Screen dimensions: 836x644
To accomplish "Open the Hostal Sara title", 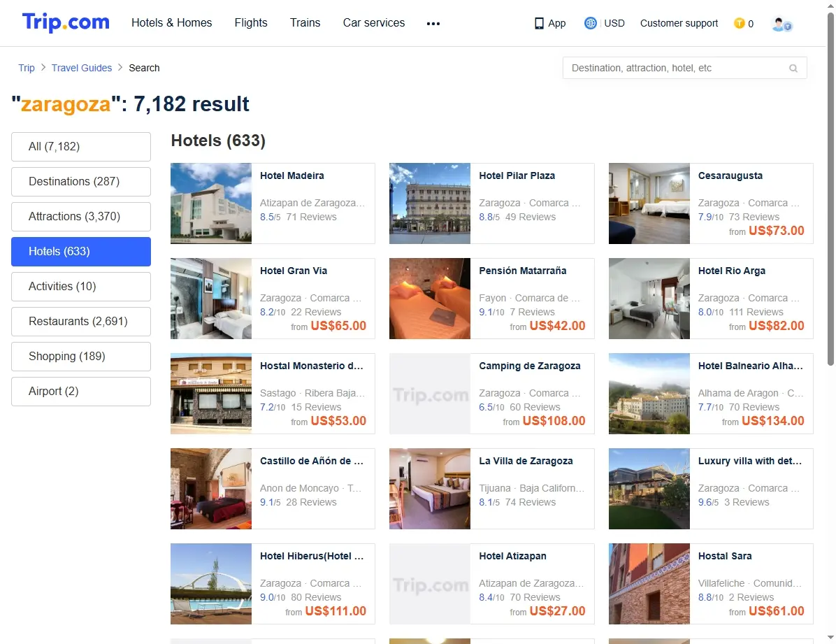I will point(725,556).
